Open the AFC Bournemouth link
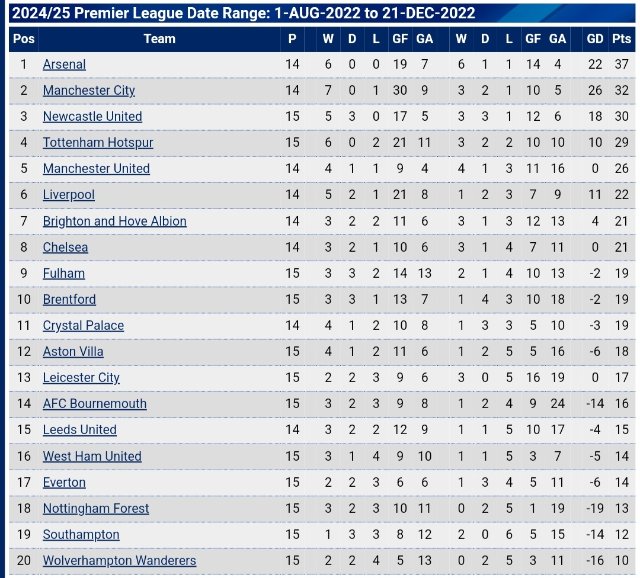The image size is (640, 578). (94, 404)
